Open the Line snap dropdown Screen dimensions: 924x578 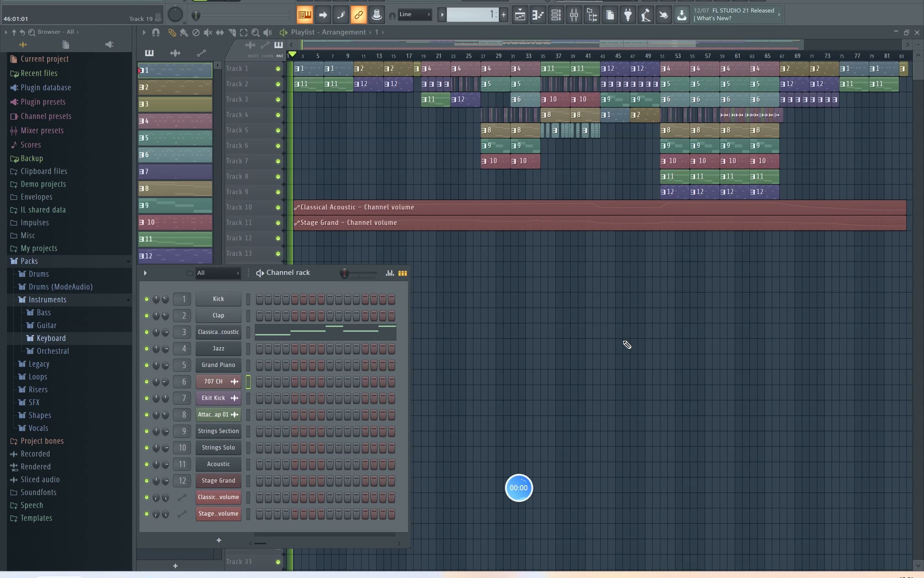pyautogui.click(x=415, y=15)
